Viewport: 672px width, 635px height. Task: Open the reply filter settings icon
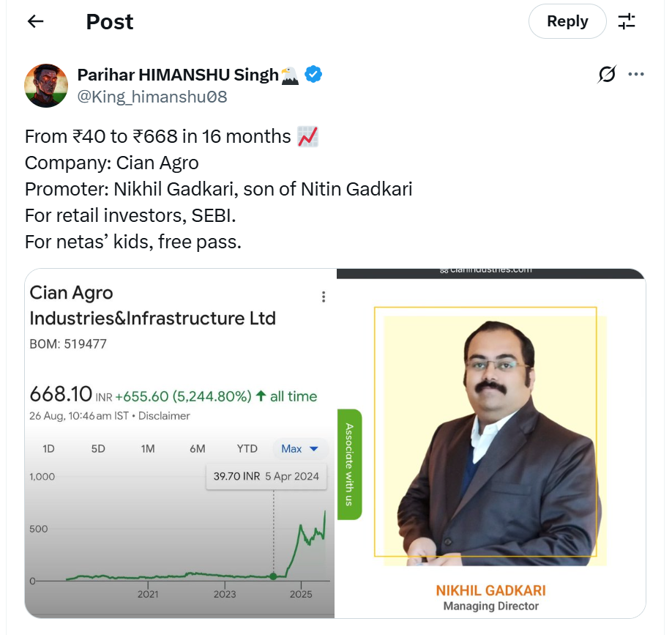click(x=627, y=21)
